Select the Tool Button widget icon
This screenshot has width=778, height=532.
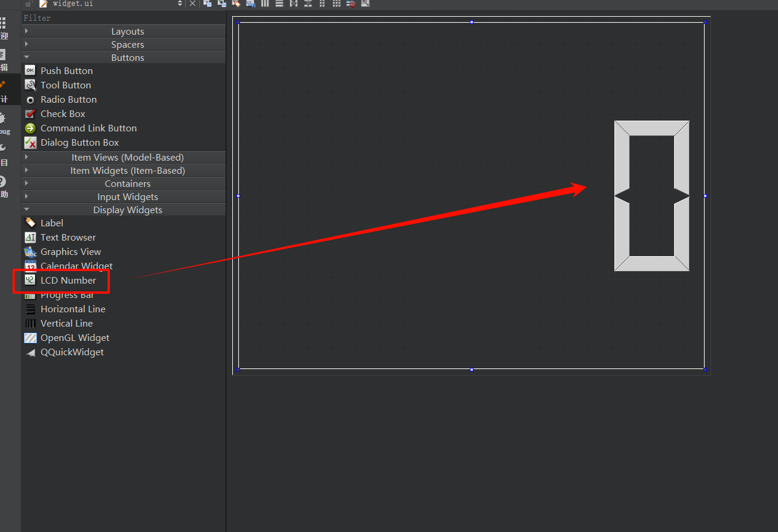click(30, 85)
